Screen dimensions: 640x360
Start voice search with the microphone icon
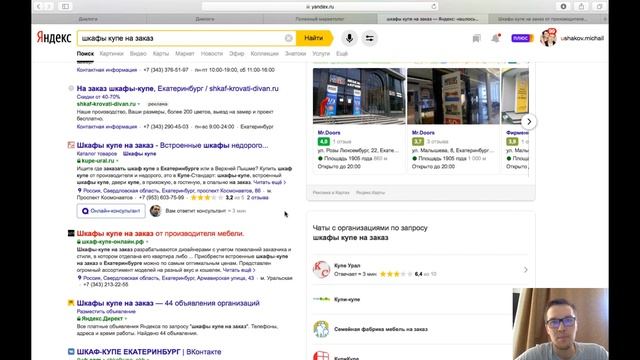pyautogui.click(x=349, y=38)
